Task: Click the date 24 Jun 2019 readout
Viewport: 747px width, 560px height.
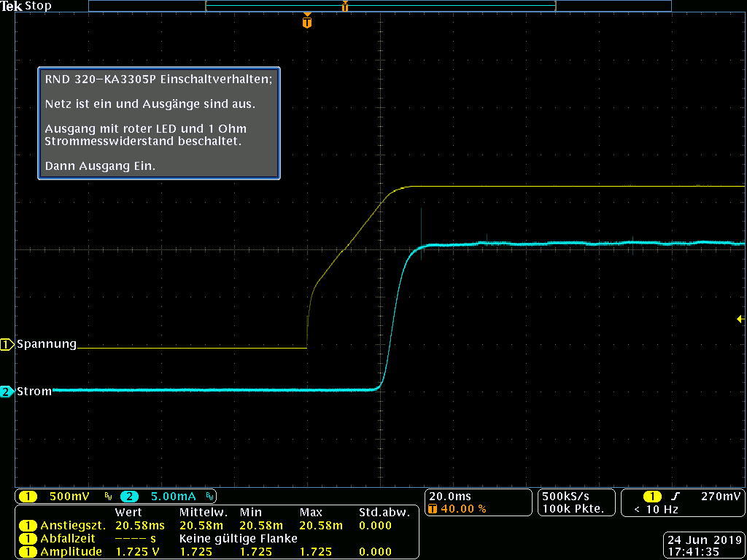Action: (x=704, y=539)
